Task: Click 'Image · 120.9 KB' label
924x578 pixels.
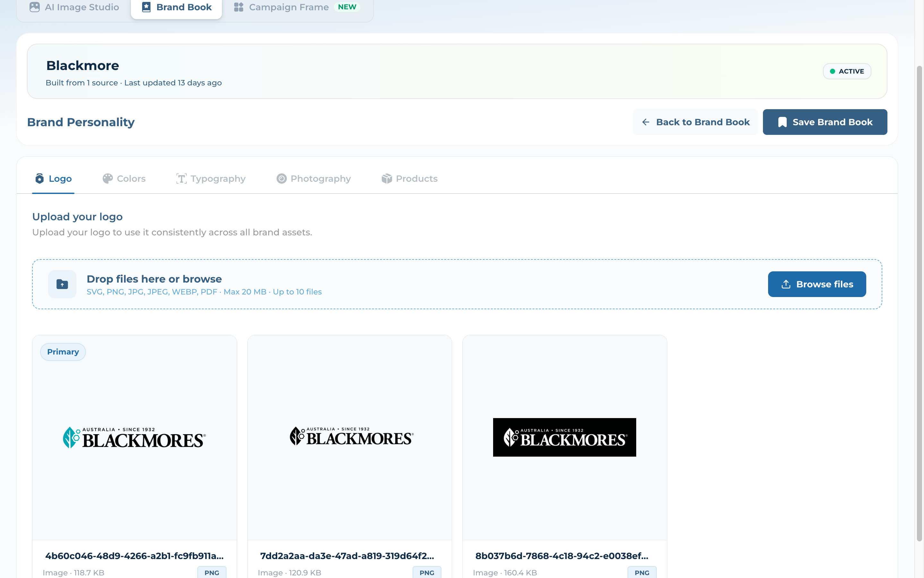Action: coord(289,573)
